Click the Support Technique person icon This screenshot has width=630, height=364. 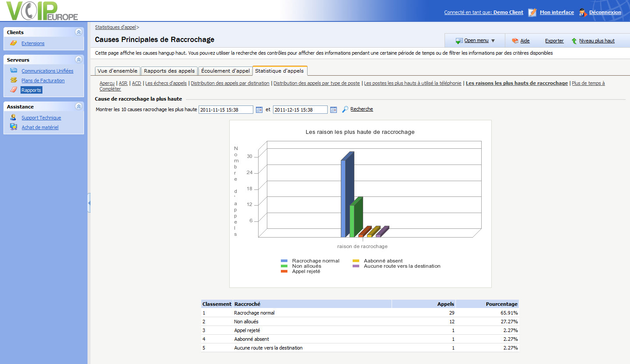(14, 117)
